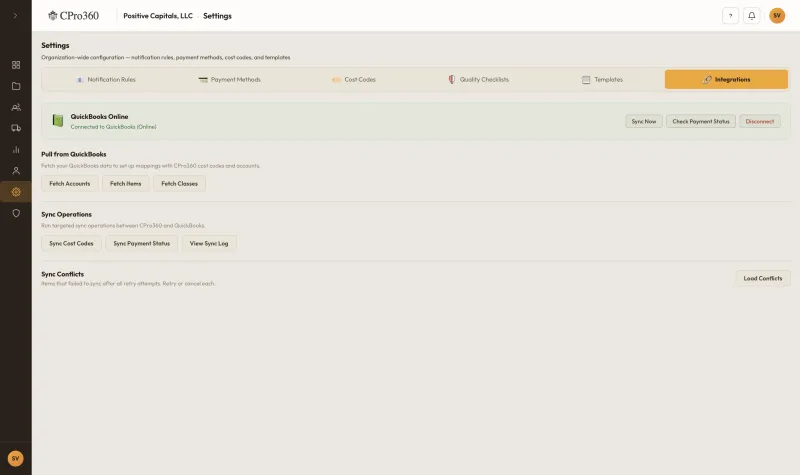Select the Integrations tab
The image size is (800, 475).
coord(726,80)
